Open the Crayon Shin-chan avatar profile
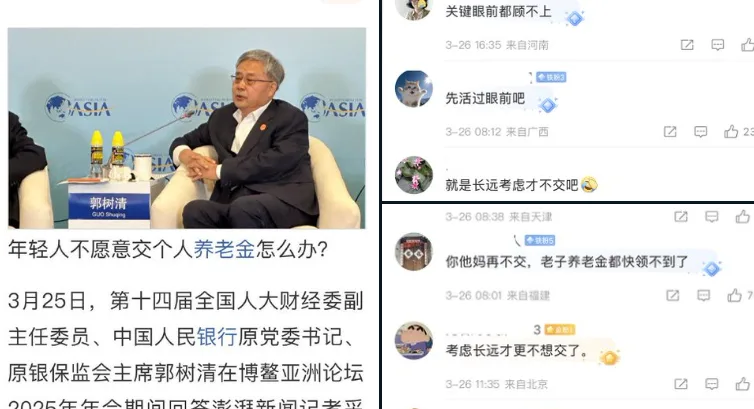The width and height of the screenshot is (754, 409). pos(414,340)
